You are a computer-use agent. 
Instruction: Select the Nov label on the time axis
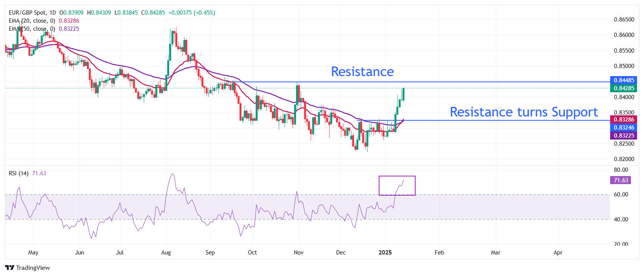coord(298,253)
